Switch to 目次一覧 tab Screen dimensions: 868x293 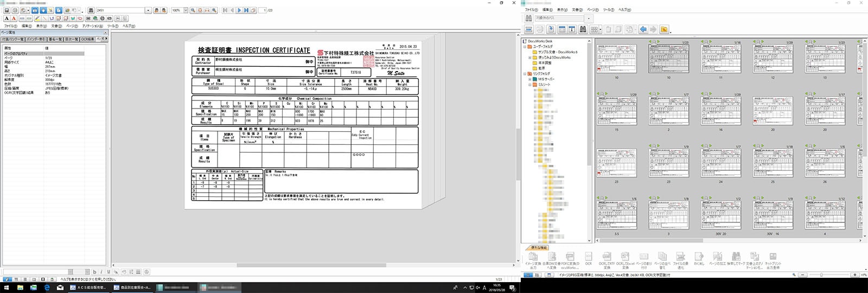click(72, 39)
